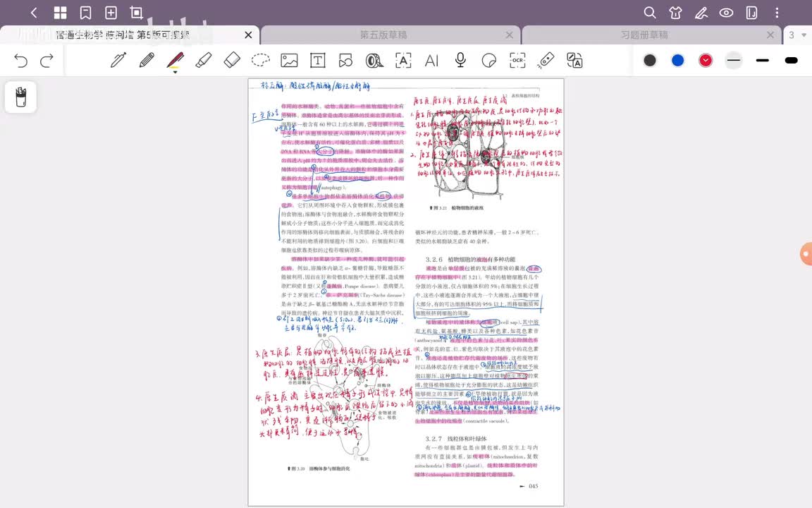Select the pencil tool
Screen dimensions: 812x508
147,60
